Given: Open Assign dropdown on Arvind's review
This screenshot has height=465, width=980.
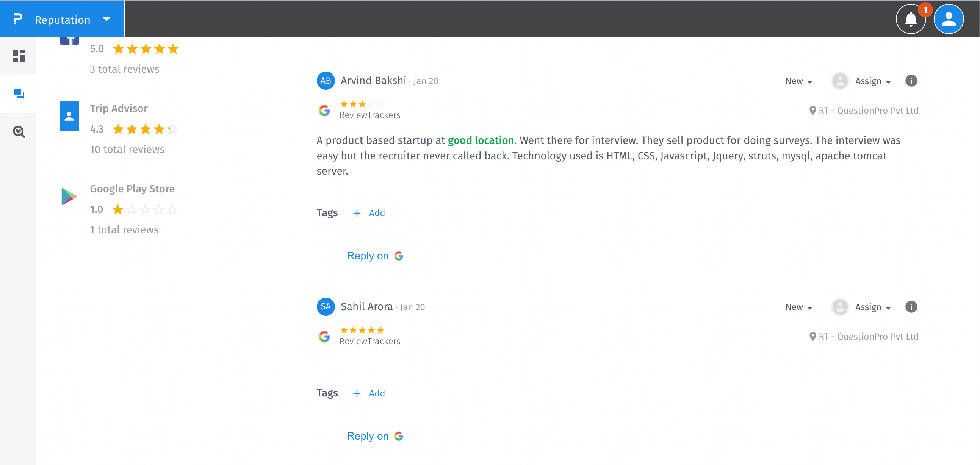Looking at the screenshot, I should click(x=872, y=81).
